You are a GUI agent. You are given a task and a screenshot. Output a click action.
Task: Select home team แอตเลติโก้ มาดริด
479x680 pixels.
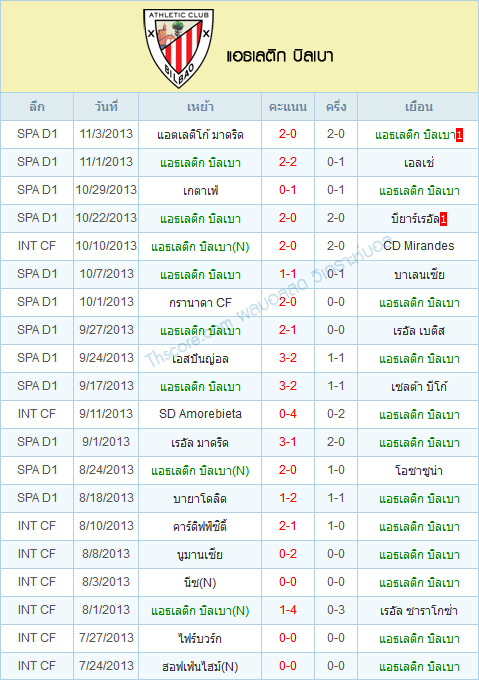tap(200, 135)
